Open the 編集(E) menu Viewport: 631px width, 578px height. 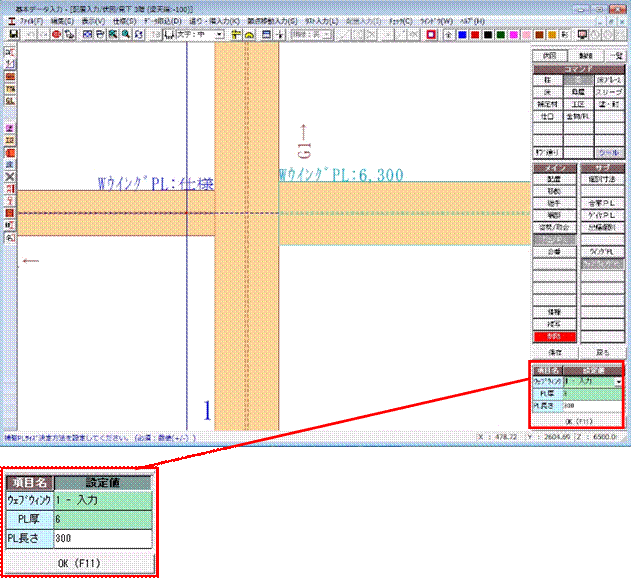tap(62, 21)
